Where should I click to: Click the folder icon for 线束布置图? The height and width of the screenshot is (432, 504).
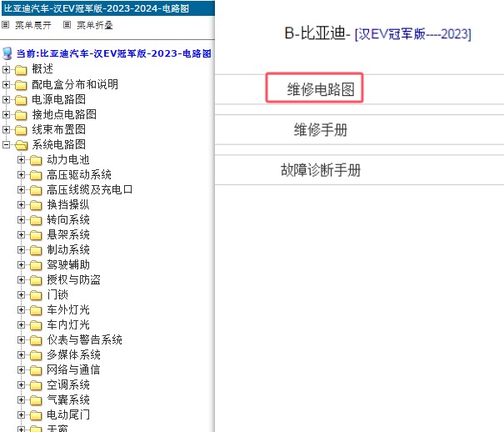coord(21,129)
